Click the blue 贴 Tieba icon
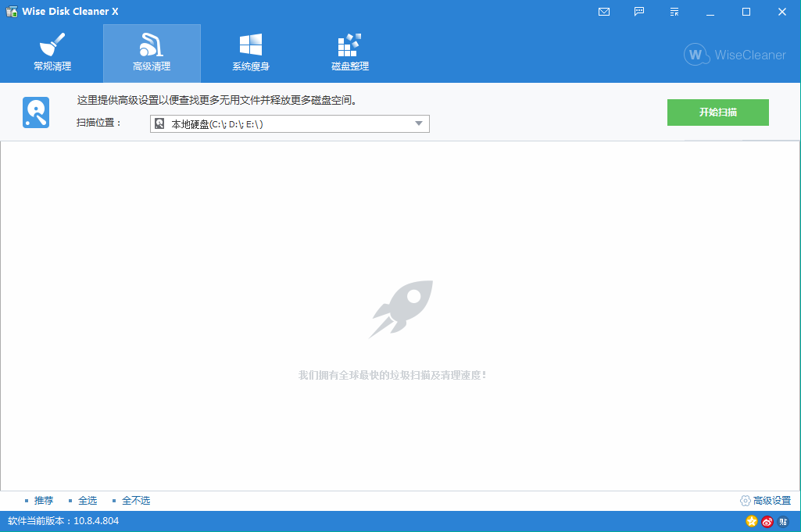The width and height of the screenshot is (801, 532). 783,521
